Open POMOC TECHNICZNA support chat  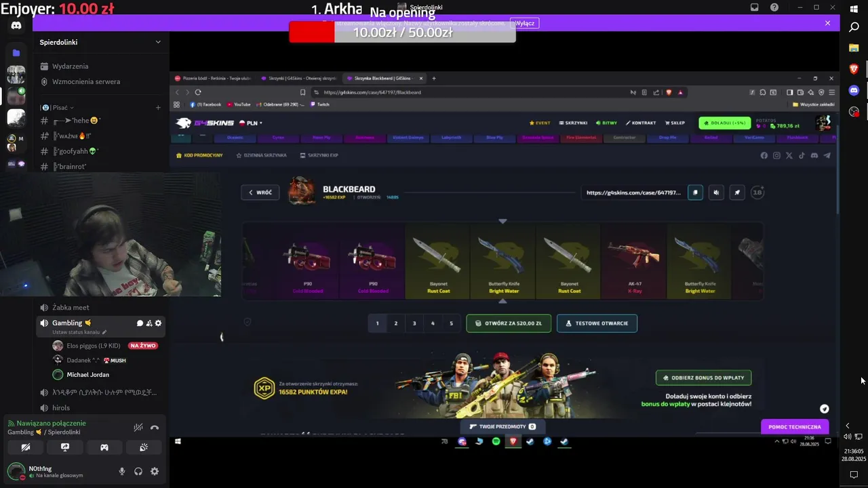coord(795,427)
